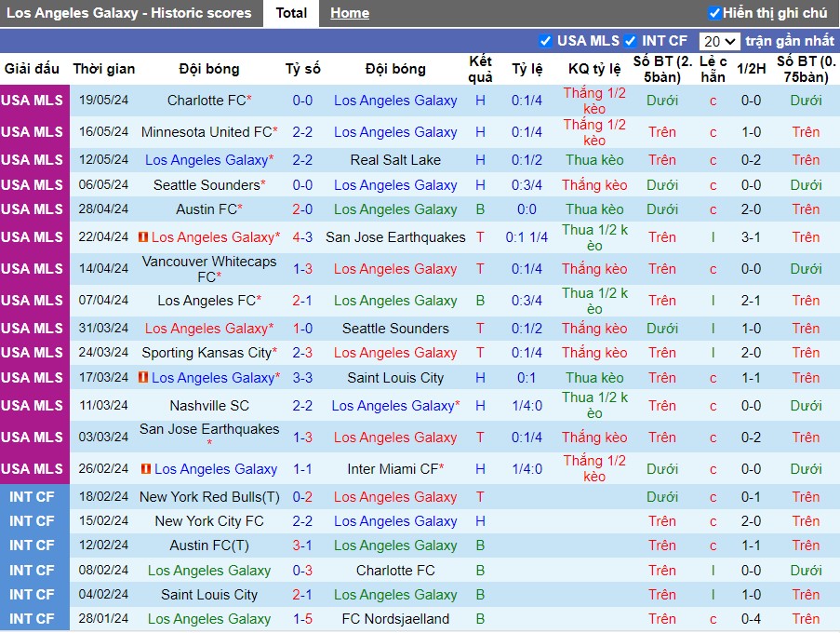
Task: Click half-time score 0-4 on 28/01/24
Action: [x=751, y=619]
